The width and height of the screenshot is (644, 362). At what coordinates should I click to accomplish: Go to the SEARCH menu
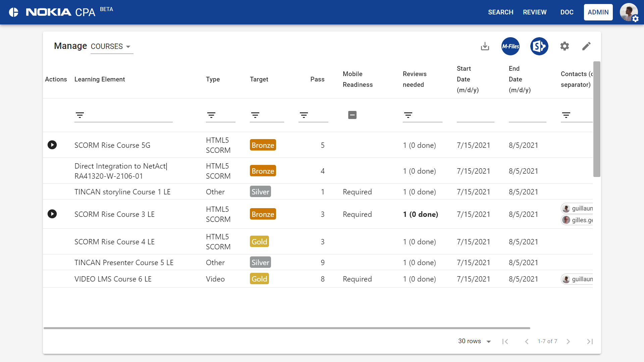click(x=500, y=12)
